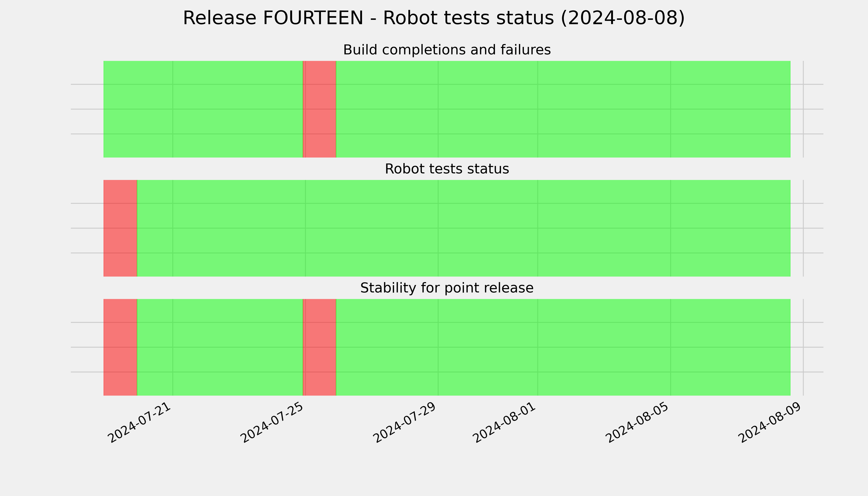Click green area between red bars in Stability
Viewport: 868px width, 496px height.
pos(220,347)
